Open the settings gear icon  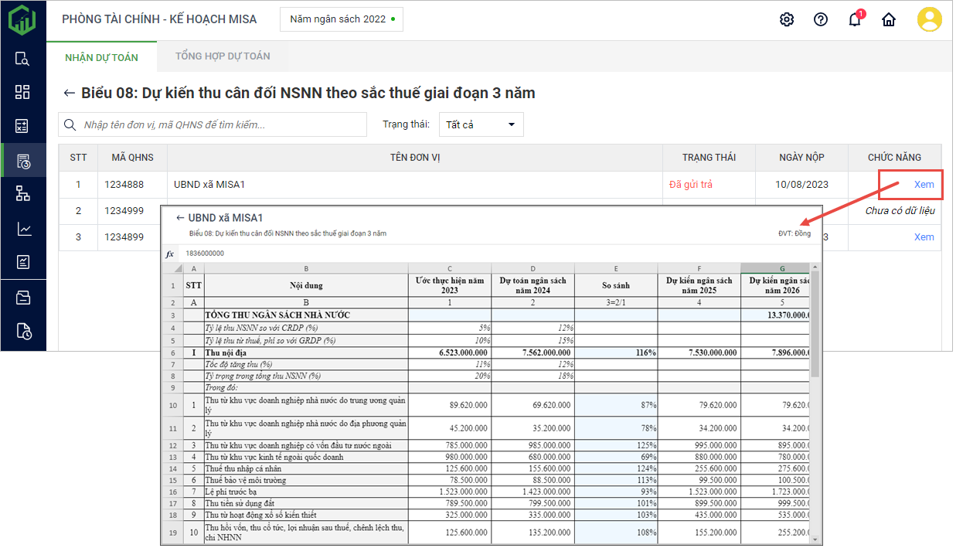pos(787,20)
